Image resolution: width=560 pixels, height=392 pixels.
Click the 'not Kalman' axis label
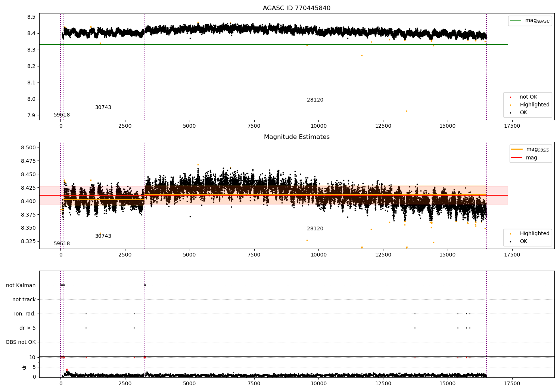(x=21, y=286)
